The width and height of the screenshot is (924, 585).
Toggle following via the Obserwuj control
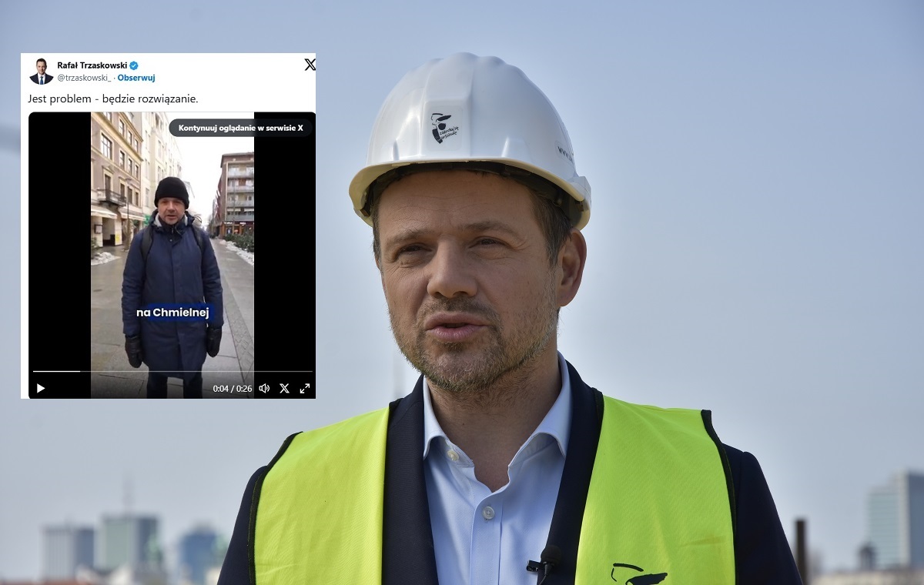pos(137,78)
